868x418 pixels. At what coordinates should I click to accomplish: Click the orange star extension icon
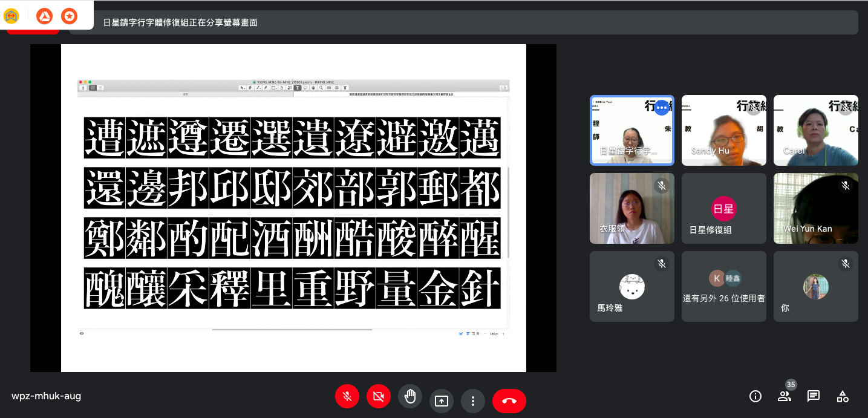pos(70,16)
